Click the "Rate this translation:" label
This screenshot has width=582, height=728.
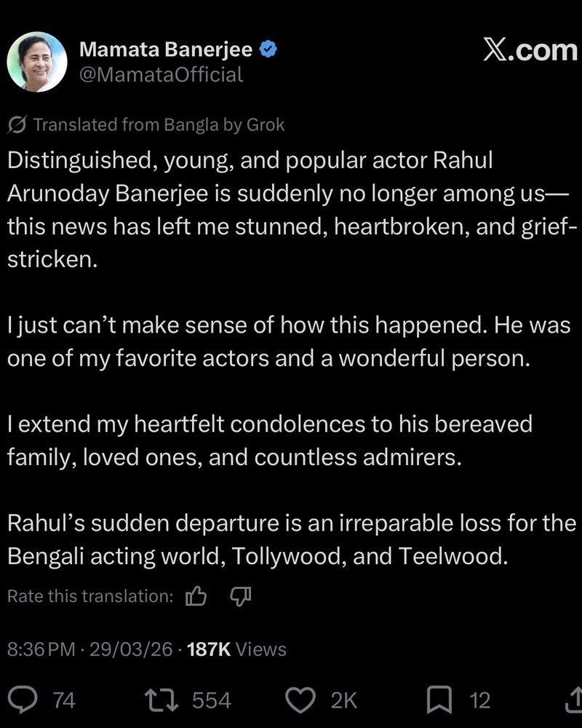[90, 596]
